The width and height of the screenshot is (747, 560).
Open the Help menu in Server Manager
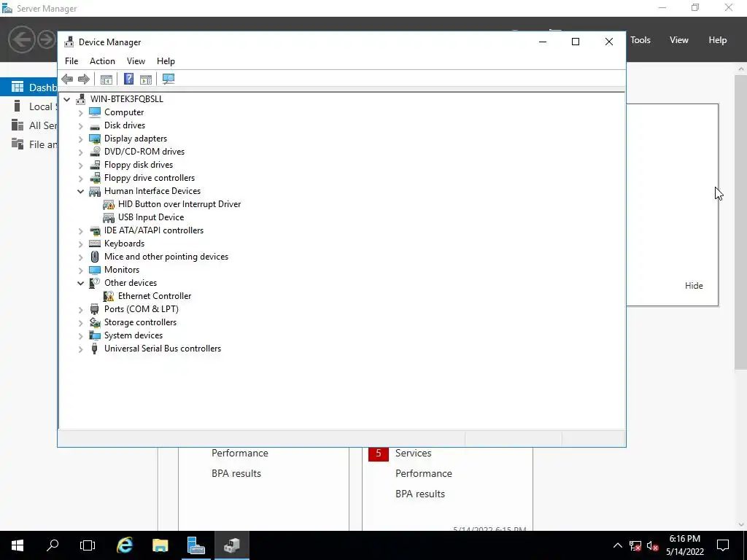718,40
